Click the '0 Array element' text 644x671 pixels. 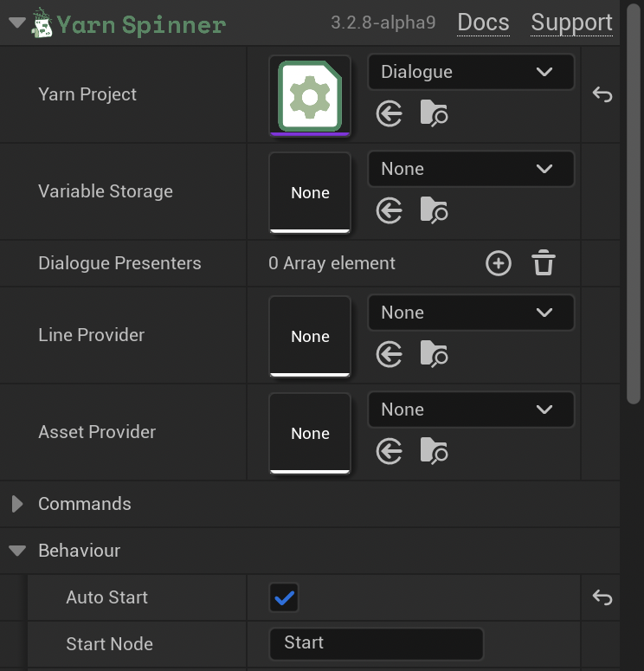pyautogui.click(x=332, y=263)
